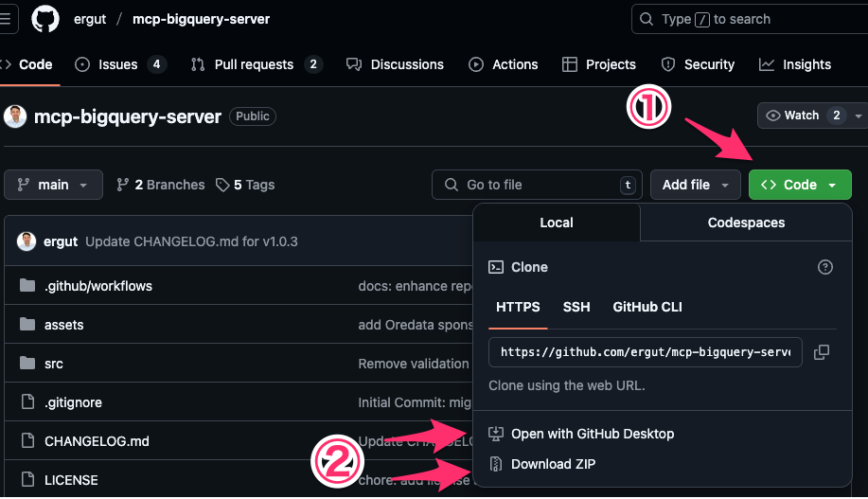Select the SSH clone option

click(576, 307)
